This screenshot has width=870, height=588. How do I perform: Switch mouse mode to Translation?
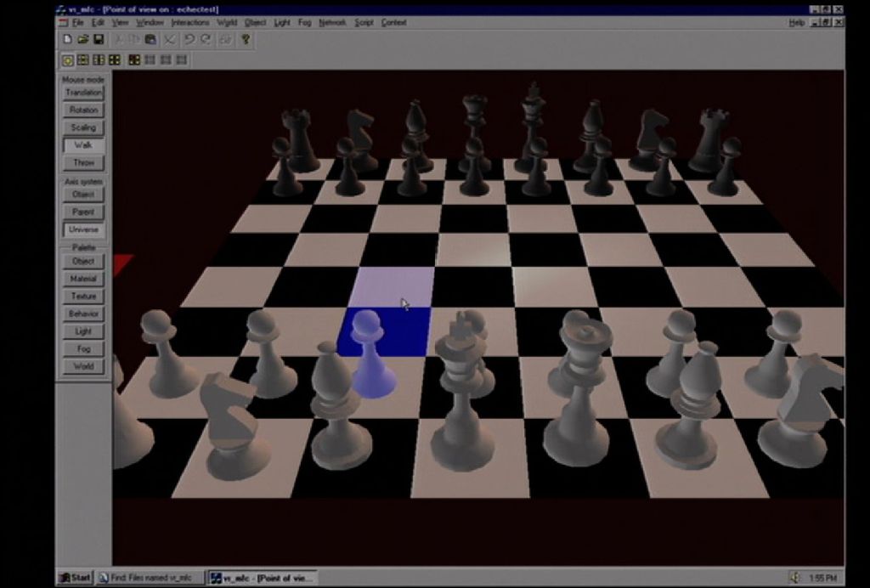coord(83,93)
